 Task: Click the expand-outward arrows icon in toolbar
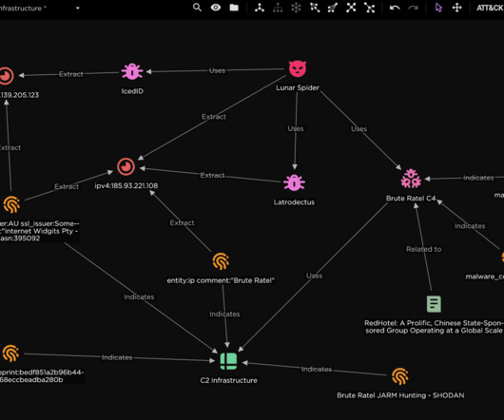(x=351, y=8)
